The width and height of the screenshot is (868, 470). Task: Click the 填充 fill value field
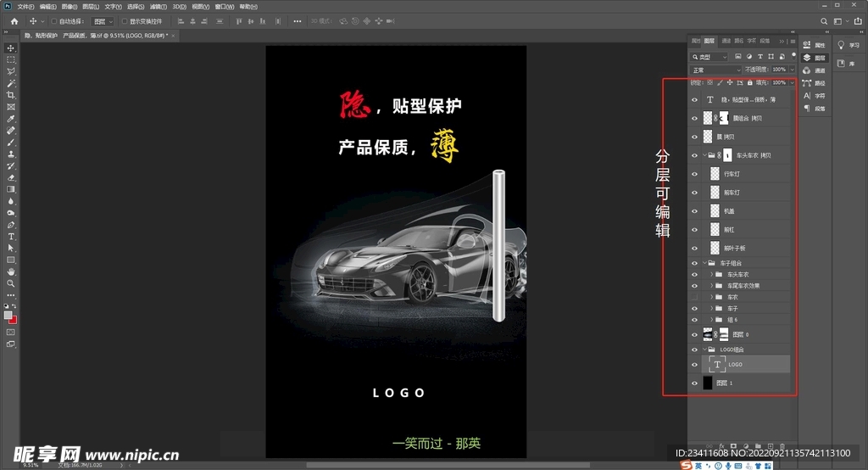coord(779,82)
